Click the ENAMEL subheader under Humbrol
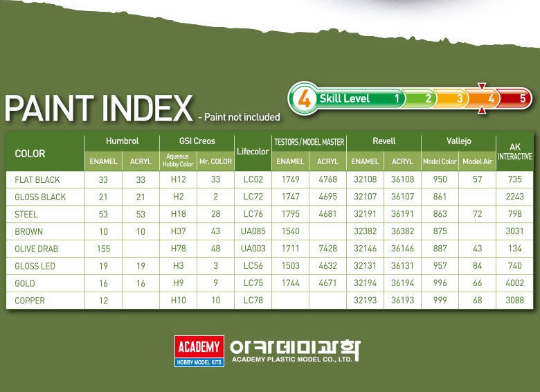Image resolution: width=540 pixels, height=392 pixels. [103, 161]
